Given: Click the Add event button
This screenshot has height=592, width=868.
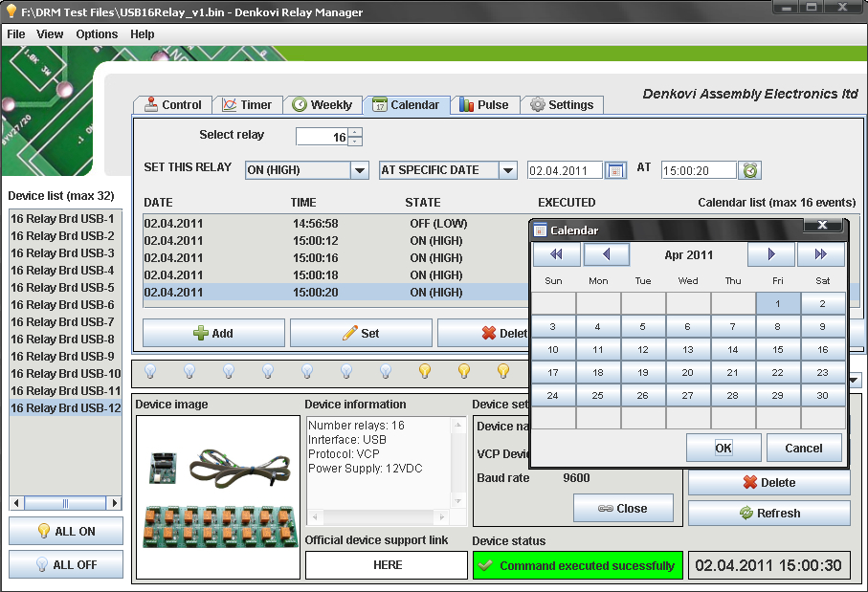Looking at the screenshot, I should coord(213,333).
